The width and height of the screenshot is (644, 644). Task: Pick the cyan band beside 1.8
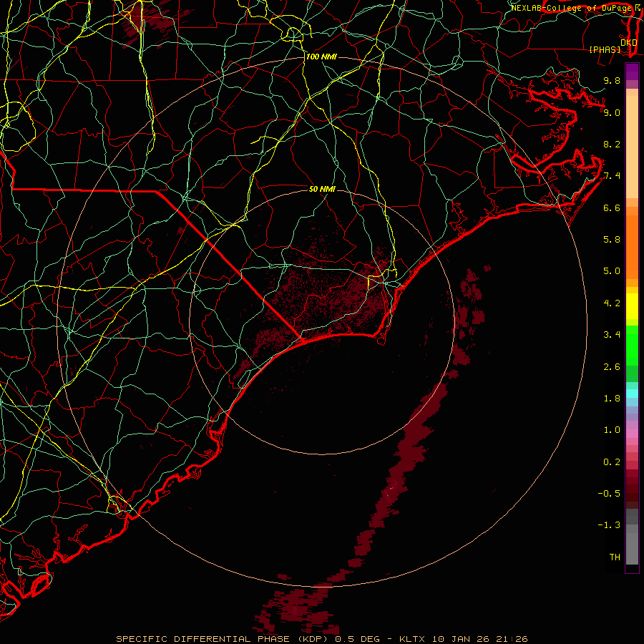coord(632,394)
